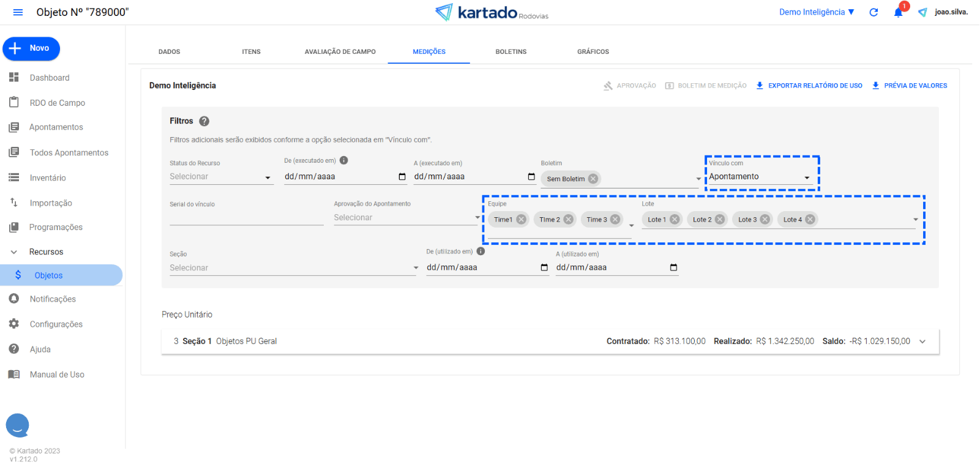This screenshot has width=980, height=473.
Task: Click the Serial do vínculo input field
Action: point(246,218)
